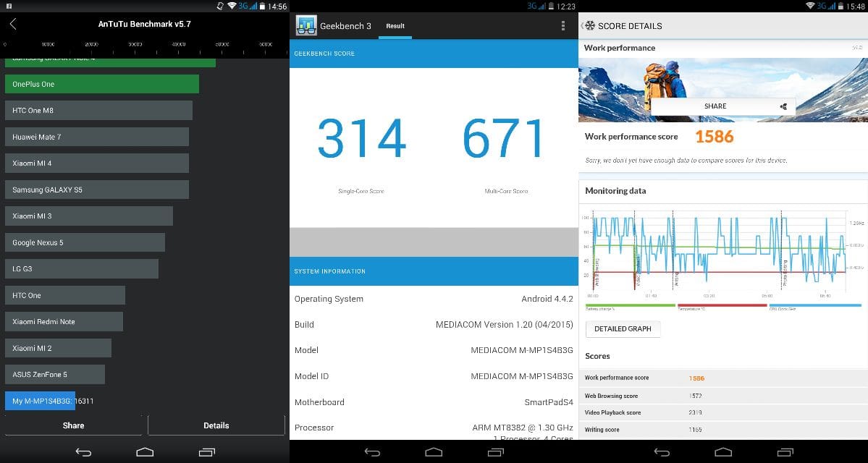868x463 pixels.
Task: Tap Android home button under Geekbench
Action: click(434, 452)
